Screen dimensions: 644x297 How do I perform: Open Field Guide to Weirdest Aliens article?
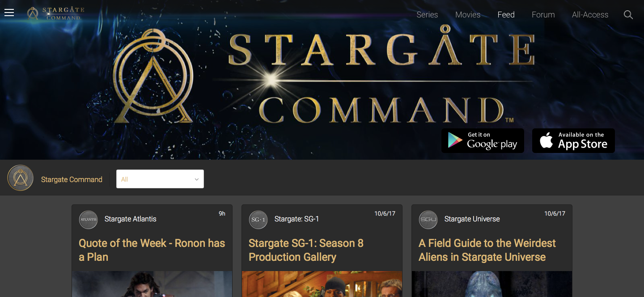(x=487, y=250)
